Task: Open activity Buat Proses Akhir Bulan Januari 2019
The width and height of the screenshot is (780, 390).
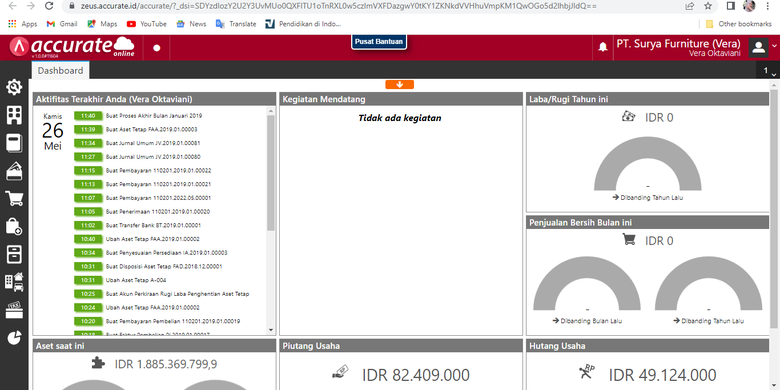Action: pos(154,116)
